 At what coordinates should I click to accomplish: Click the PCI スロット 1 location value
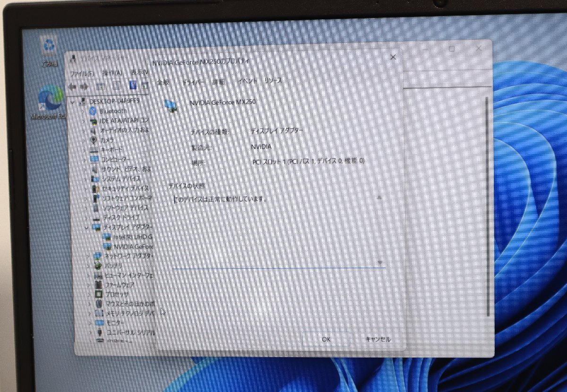pyautogui.click(x=309, y=162)
